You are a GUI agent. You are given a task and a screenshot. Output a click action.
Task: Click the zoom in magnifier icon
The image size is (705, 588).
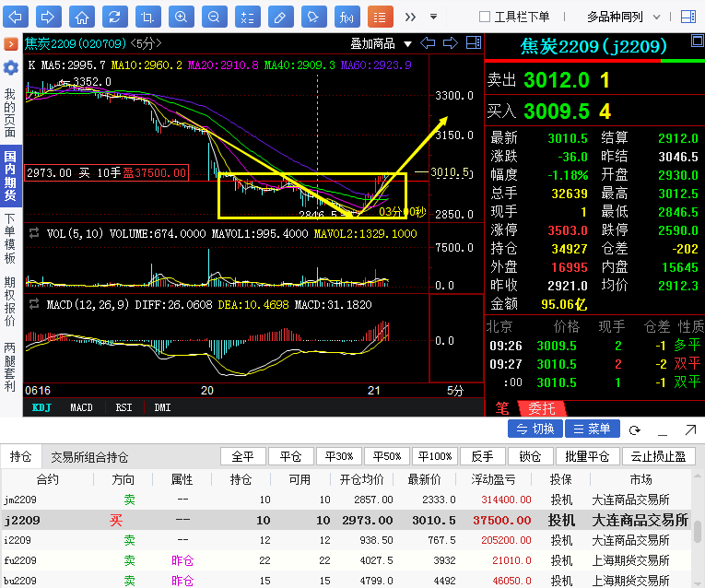(181, 17)
